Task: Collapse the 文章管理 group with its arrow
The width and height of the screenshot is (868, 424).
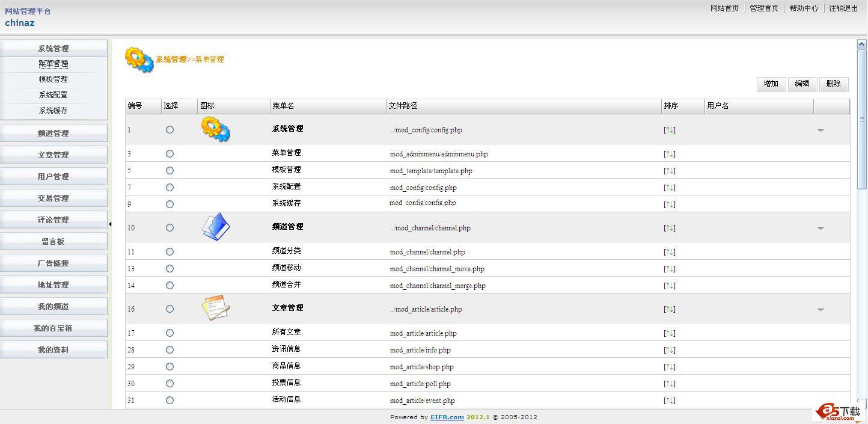Action: [821, 309]
